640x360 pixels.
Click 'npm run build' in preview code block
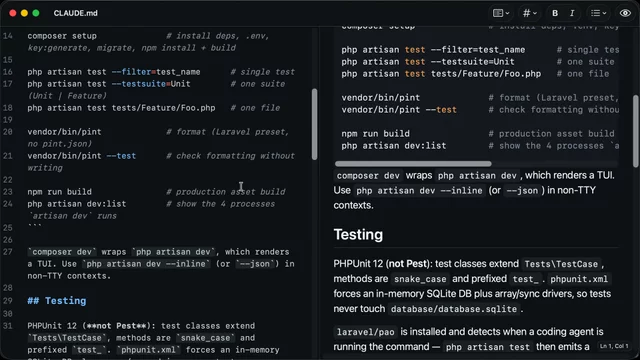click(x=376, y=134)
